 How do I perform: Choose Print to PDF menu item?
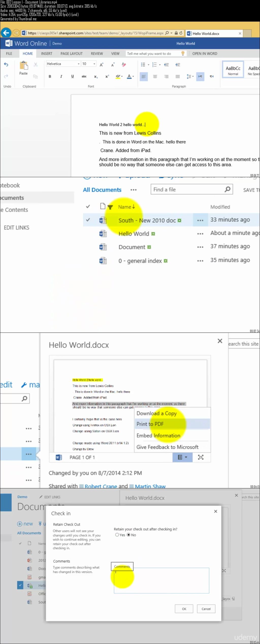[172, 424]
